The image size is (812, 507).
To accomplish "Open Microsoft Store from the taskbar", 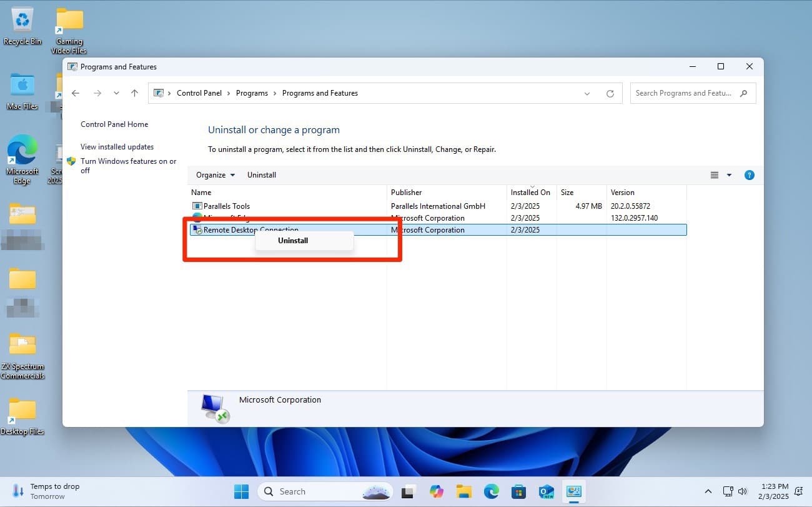I will (518, 491).
